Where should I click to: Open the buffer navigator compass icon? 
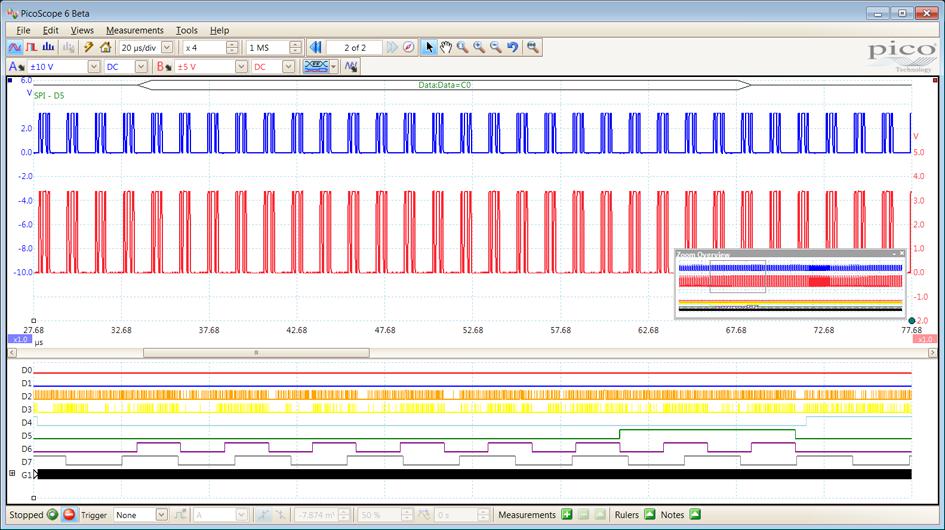(x=408, y=47)
